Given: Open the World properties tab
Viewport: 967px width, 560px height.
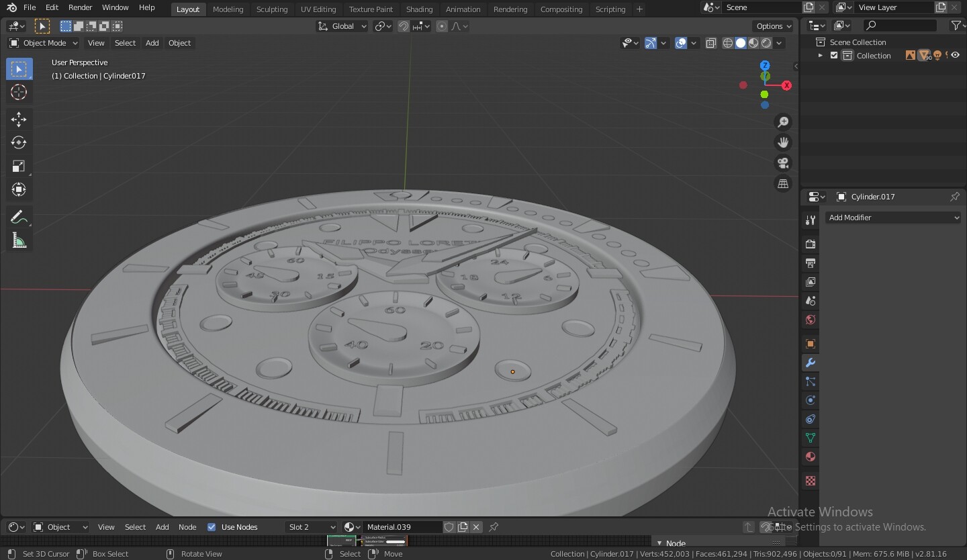Looking at the screenshot, I should tap(811, 319).
